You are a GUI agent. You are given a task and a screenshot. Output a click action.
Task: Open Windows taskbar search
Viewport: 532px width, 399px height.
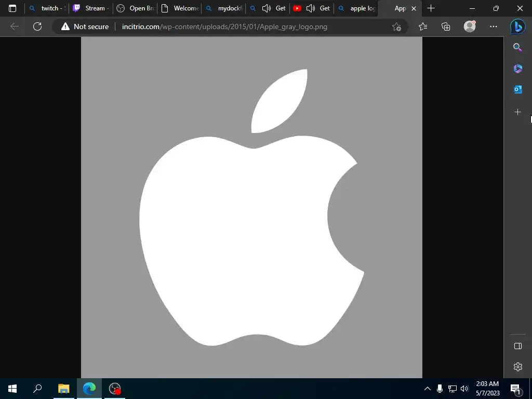point(37,389)
